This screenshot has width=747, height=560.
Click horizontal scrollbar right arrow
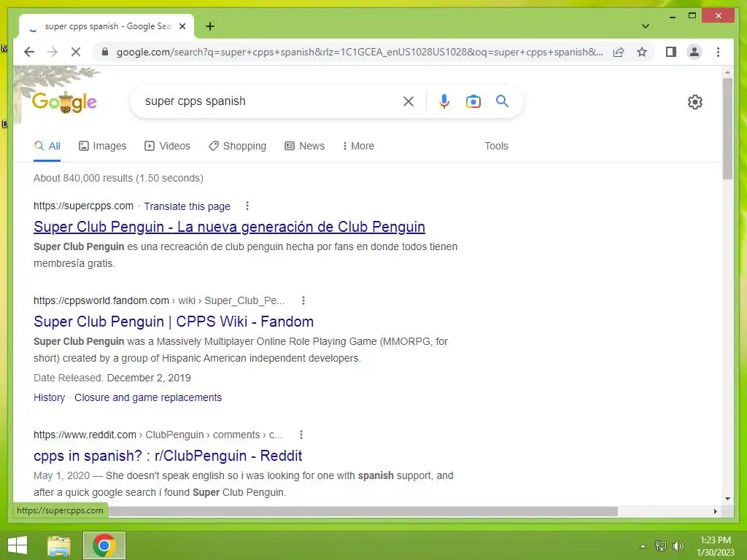(715, 511)
